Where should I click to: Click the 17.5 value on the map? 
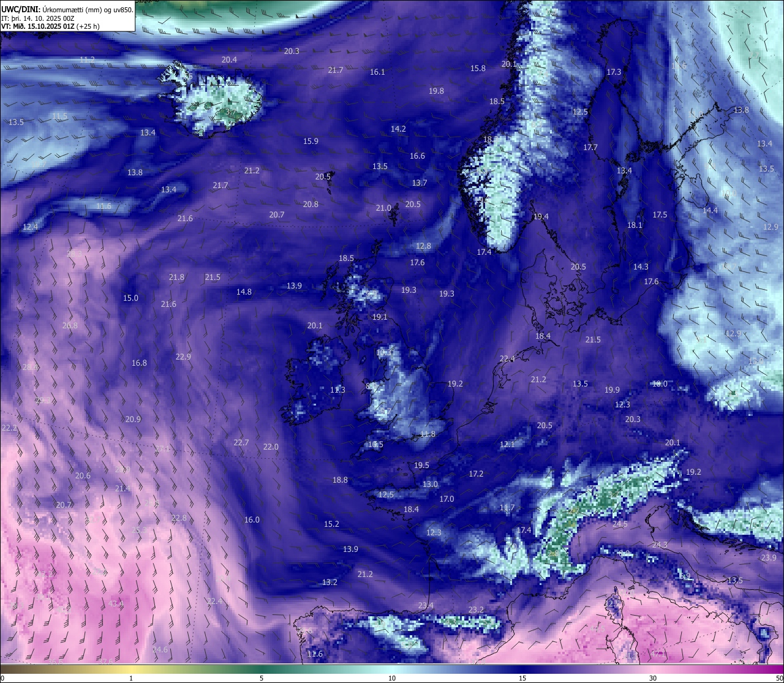pyautogui.click(x=660, y=215)
